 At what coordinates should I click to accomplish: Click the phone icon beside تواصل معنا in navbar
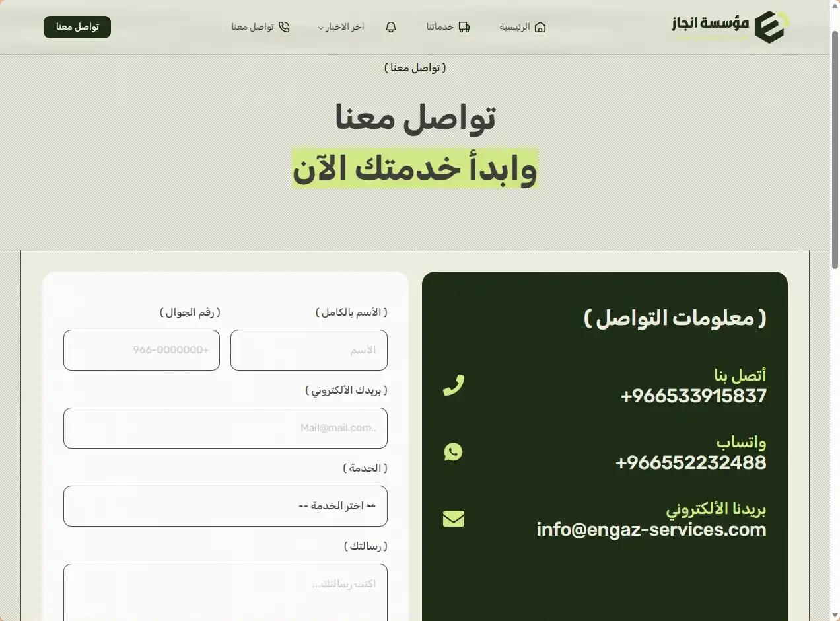[x=284, y=27]
